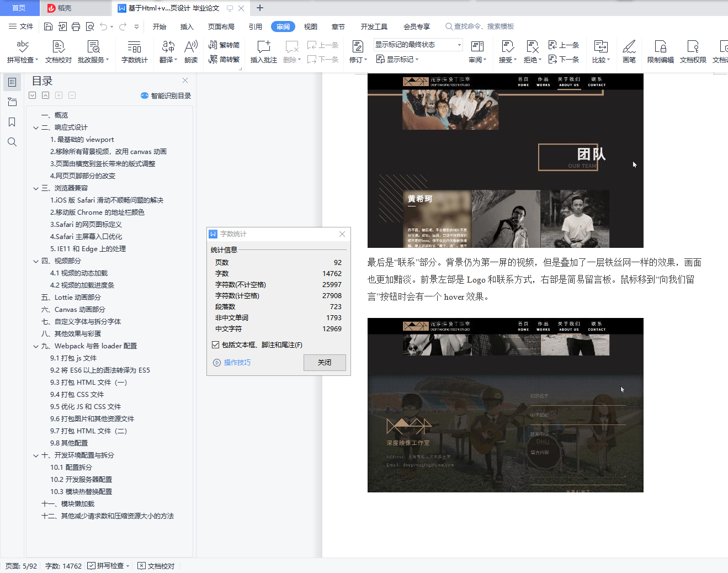Open the 拼写检查 spell check tool
728x573 pixels.
[22, 52]
